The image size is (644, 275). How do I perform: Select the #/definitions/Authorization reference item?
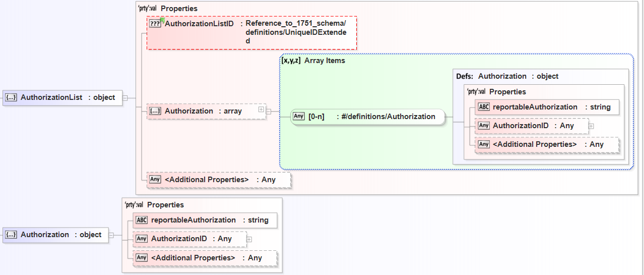click(x=385, y=117)
